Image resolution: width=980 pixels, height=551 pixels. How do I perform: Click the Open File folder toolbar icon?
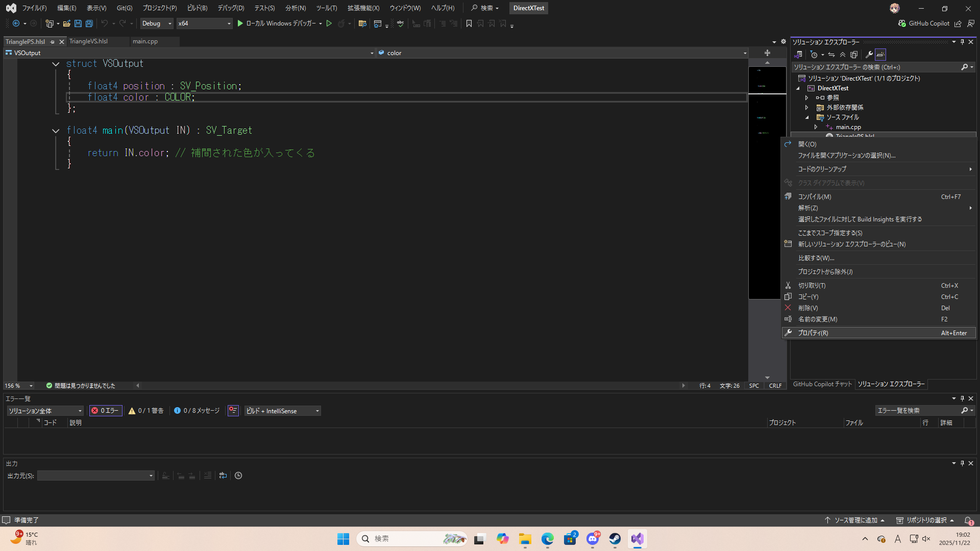(66, 23)
